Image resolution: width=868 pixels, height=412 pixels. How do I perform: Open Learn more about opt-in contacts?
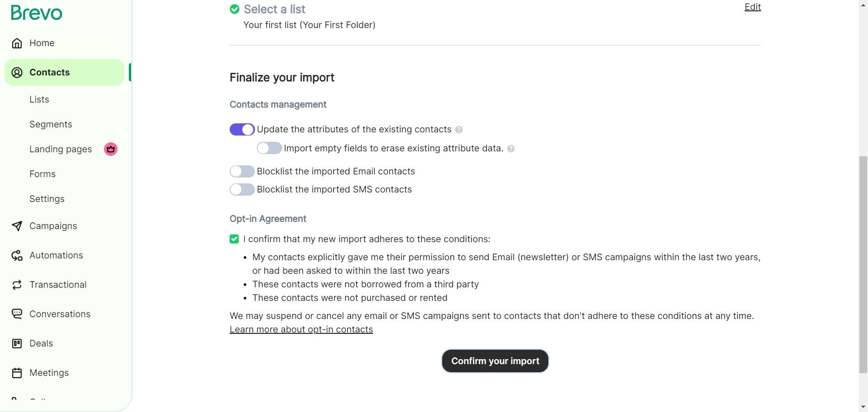click(x=301, y=329)
